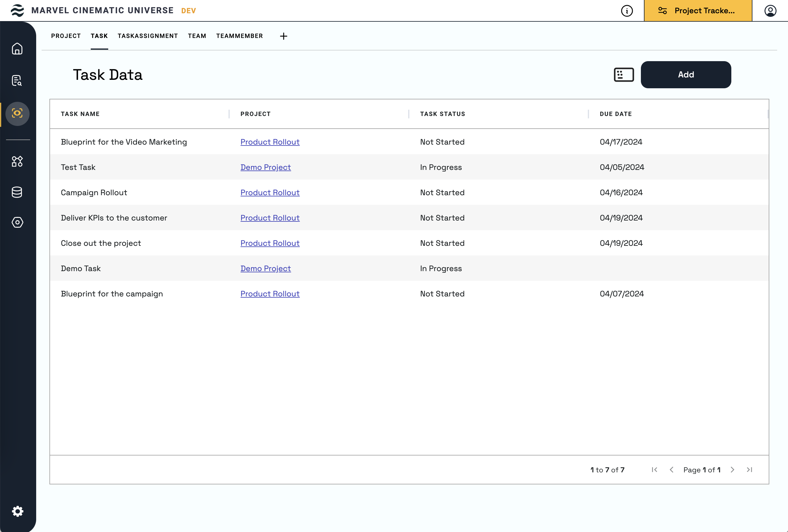
Task: Switch to the TASKASSIGNMENT tab
Action: pyautogui.click(x=147, y=36)
